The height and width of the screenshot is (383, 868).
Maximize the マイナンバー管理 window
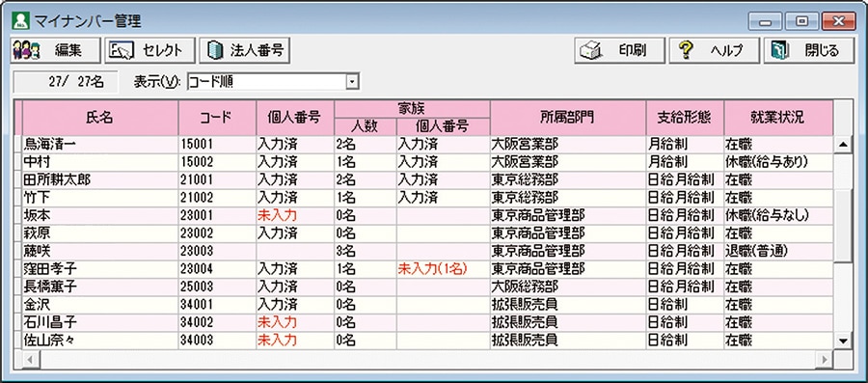pyautogui.click(x=802, y=21)
